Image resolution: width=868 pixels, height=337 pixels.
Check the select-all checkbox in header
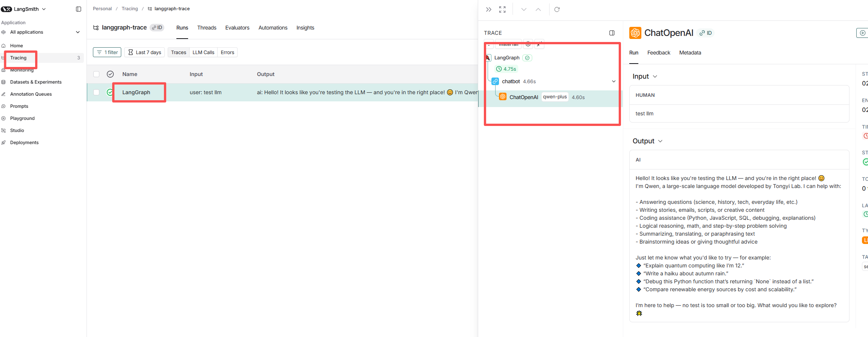(x=96, y=74)
